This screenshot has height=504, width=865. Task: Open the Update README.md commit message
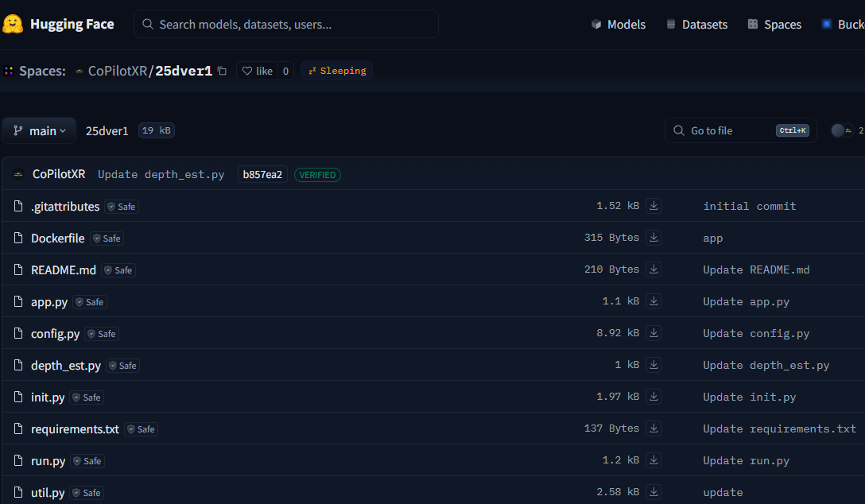coord(756,269)
